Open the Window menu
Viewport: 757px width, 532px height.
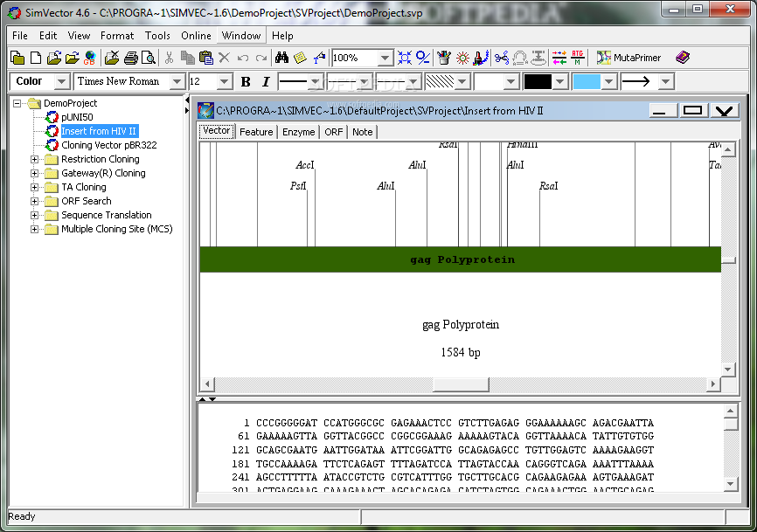(241, 36)
